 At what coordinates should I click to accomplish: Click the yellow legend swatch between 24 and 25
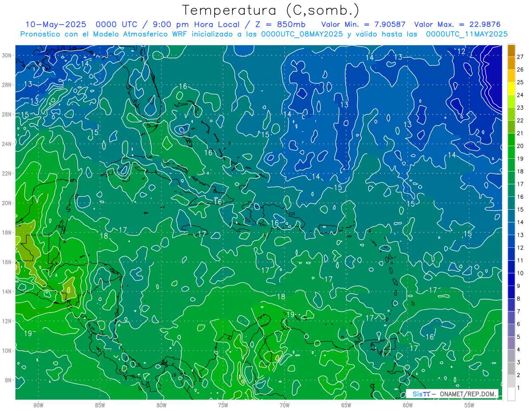point(511,88)
